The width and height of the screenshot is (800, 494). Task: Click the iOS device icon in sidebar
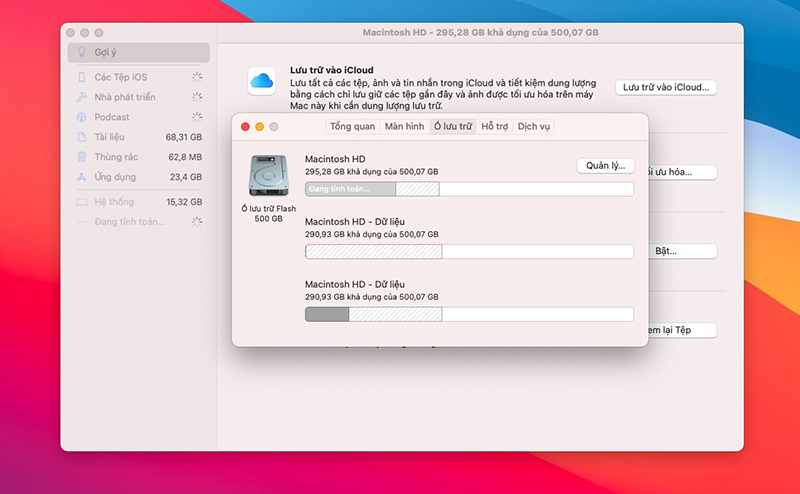point(82,77)
